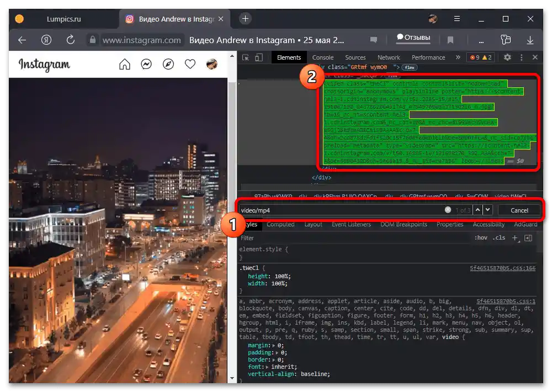Click the DevTools search input field
The height and width of the screenshot is (392, 552).
tap(342, 210)
